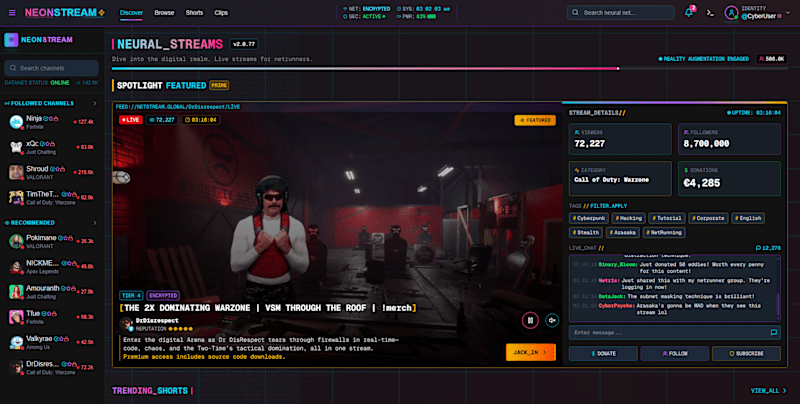800x404 pixels.
Task: Focus the Search neural net field
Action: click(x=620, y=13)
